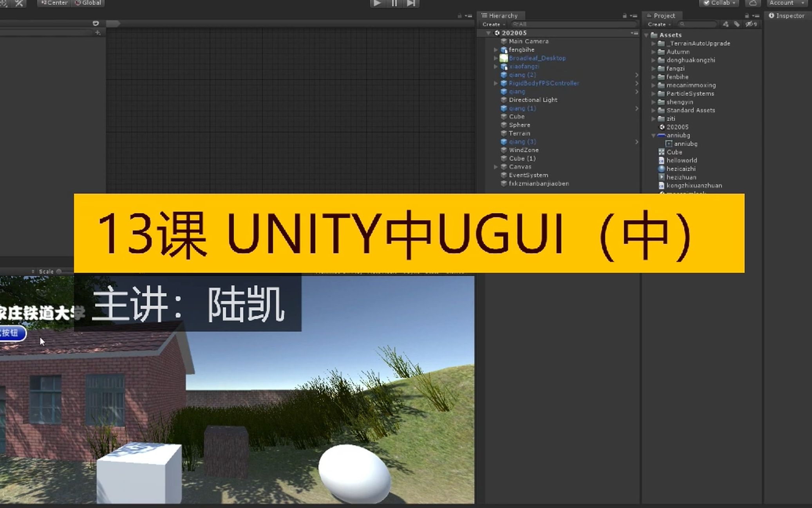
Task: Expand the RigidBodyFPSController in Hierarchy
Action: (x=496, y=83)
